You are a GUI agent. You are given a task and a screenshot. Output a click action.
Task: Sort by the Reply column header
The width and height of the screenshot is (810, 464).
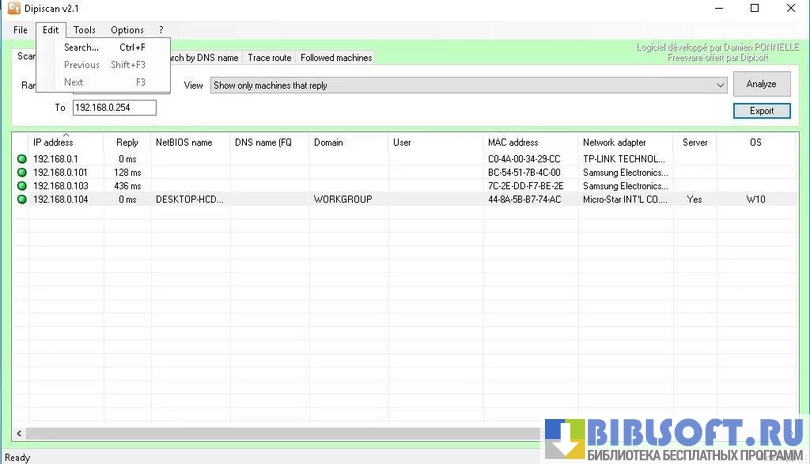(127, 143)
